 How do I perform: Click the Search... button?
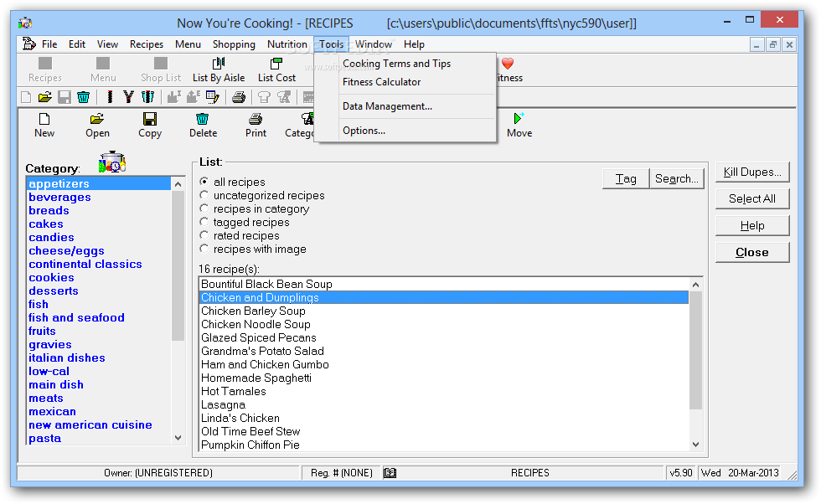677,179
